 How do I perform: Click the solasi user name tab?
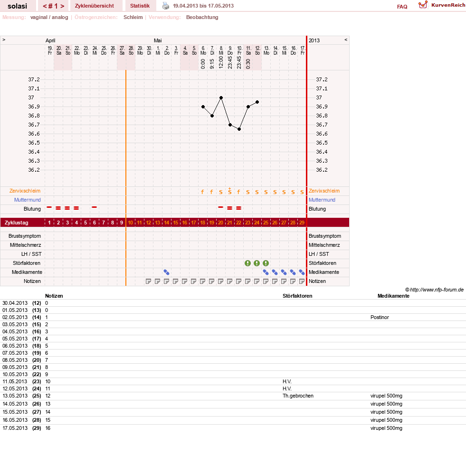coord(17,6)
